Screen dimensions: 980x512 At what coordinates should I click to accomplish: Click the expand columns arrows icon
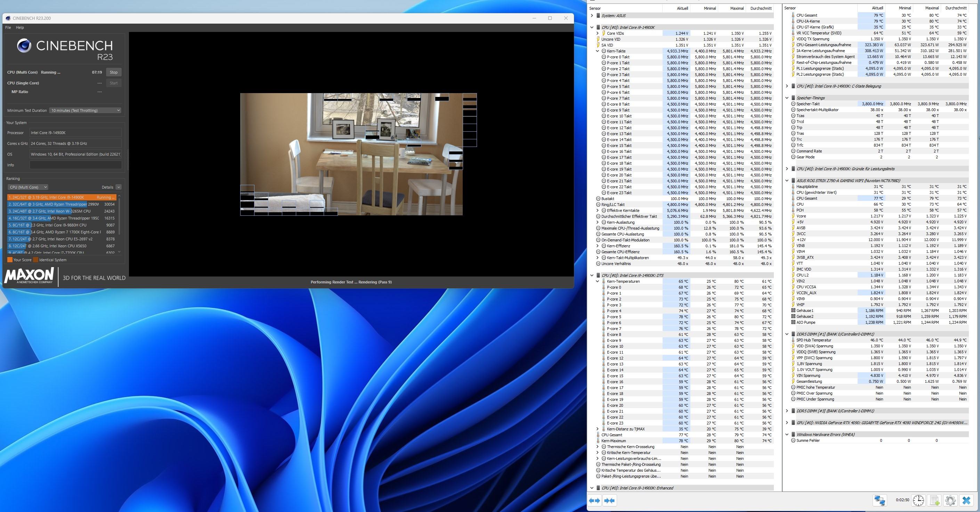(594, 501)
